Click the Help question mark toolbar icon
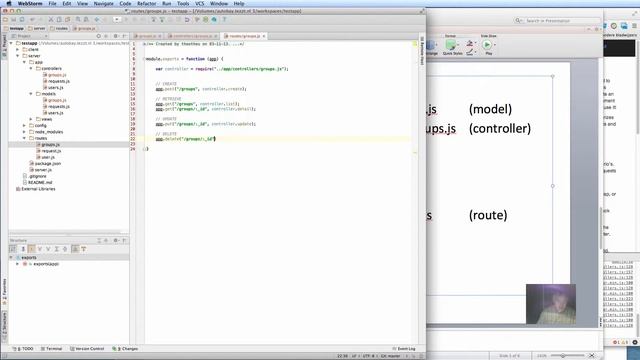Image resolution: width=640 pixels, height=360 pixels. click(x=224, y=20)
